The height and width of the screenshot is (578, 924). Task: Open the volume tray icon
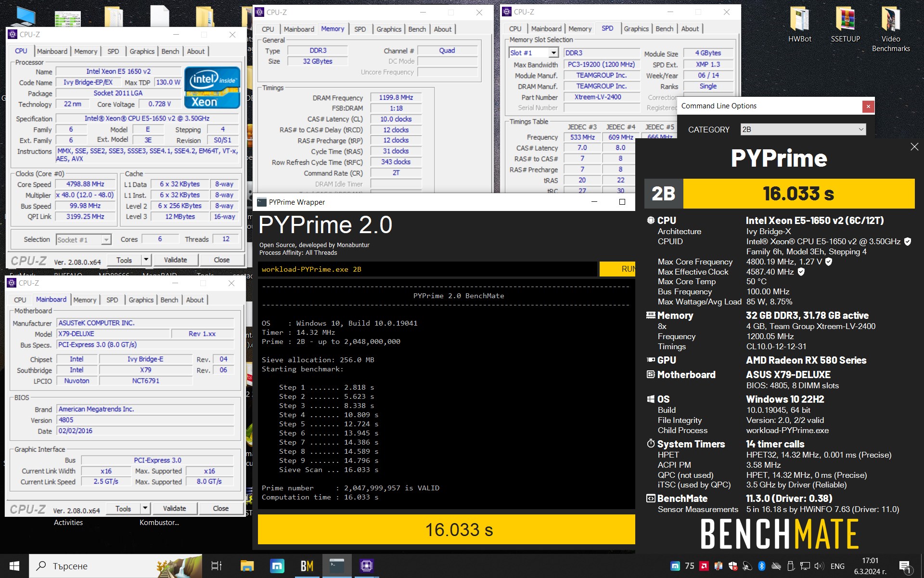click(819, 566)
